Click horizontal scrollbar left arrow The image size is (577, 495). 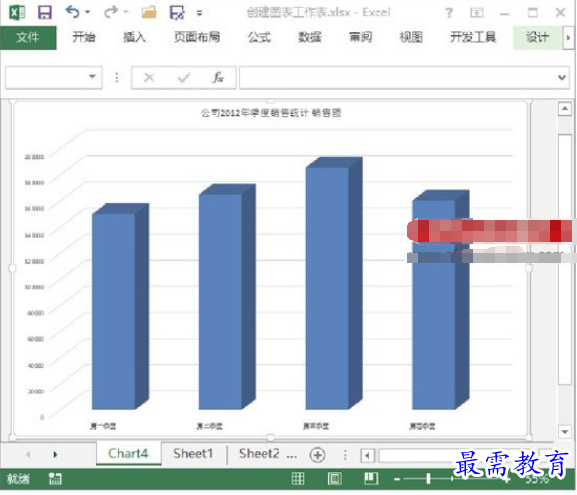click(367, 456)
